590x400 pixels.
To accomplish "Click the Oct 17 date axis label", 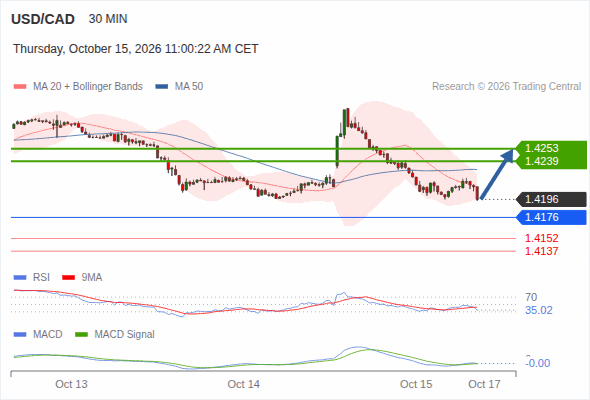I will pyautogui.click(x=484, y=384).
